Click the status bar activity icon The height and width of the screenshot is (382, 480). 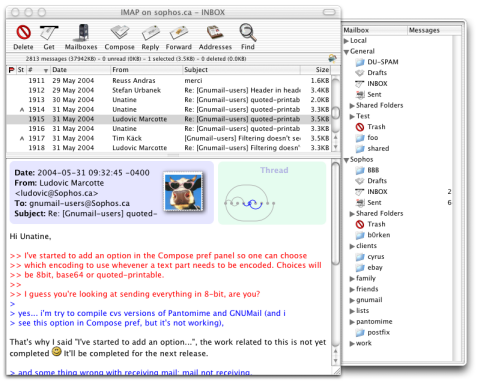tap(332, 58)
